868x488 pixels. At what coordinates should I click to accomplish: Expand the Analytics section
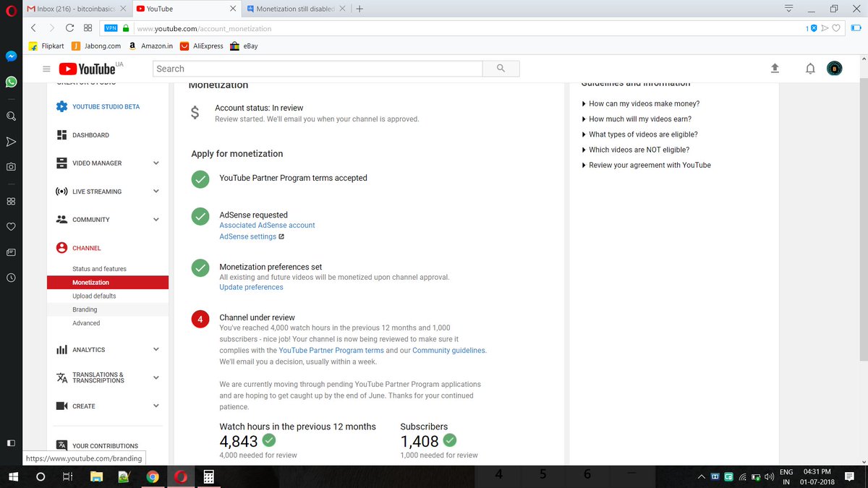click(156, 350)
